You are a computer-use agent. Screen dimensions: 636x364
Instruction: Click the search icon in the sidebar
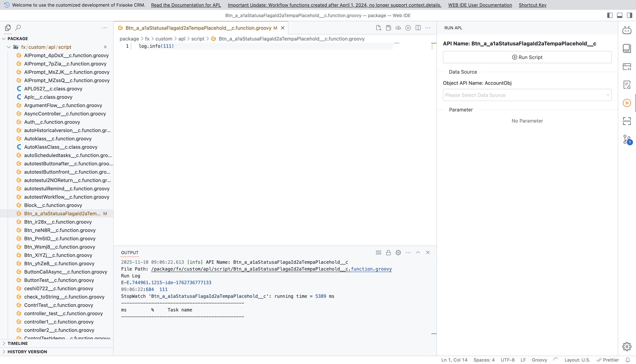18,27
